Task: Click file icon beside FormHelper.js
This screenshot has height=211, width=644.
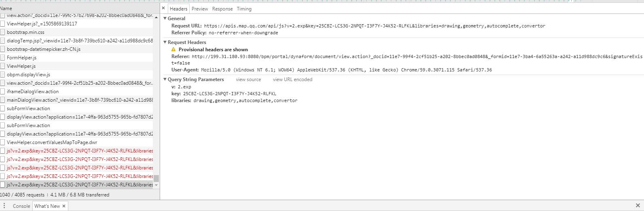Action: pyautogui.click(x=2, y=58)
